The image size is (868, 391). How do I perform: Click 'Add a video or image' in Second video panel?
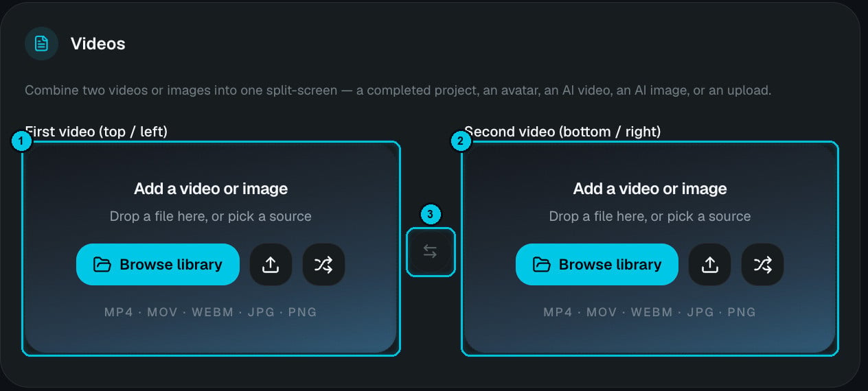click(650, 189)
